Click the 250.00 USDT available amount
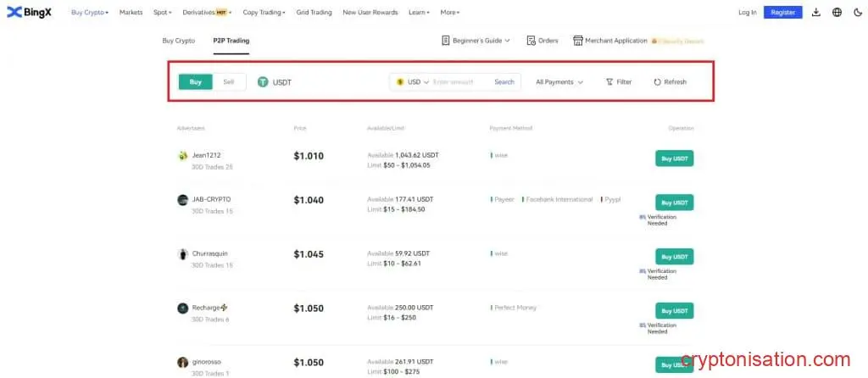The height and width of the screenshot is (378, 868). coord(414,308)
